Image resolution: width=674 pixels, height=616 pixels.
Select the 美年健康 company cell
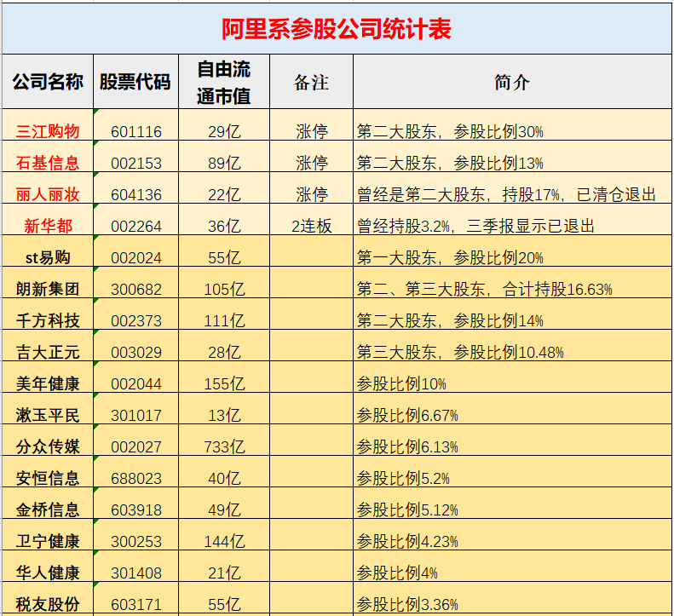click(x=48, y=377)
